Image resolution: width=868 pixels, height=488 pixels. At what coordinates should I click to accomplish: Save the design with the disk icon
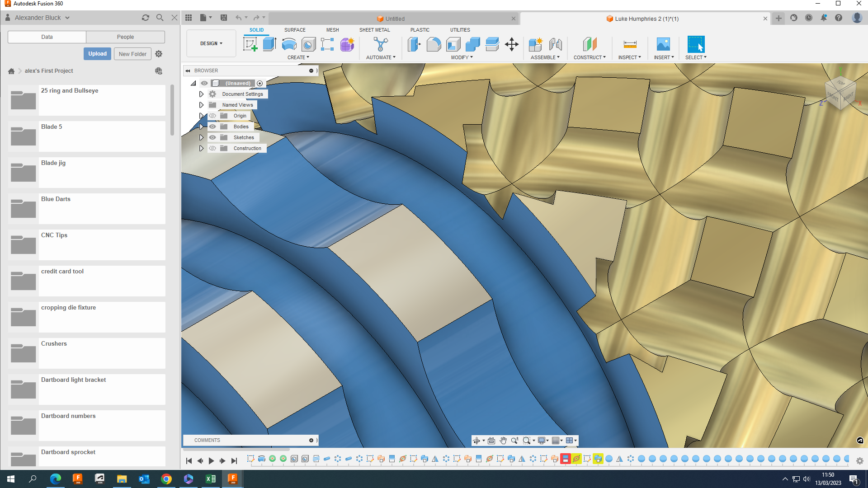coord(224,18)
